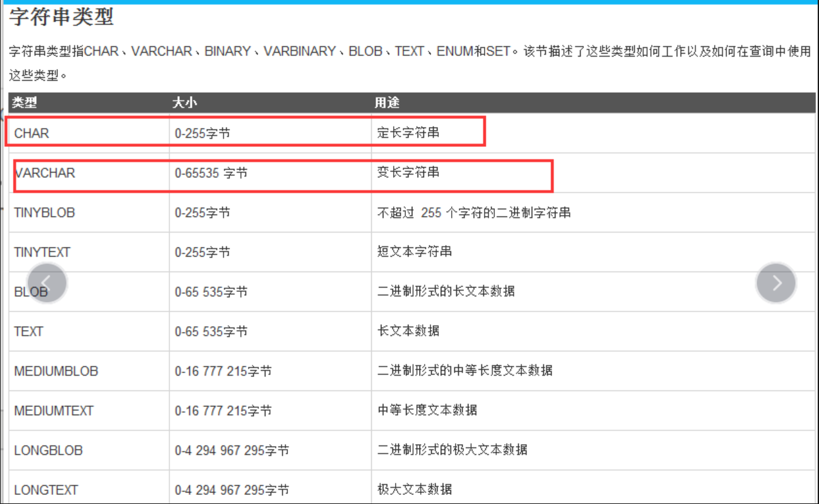Click the TEXT size 0-65 535字节

click(271, 331)
